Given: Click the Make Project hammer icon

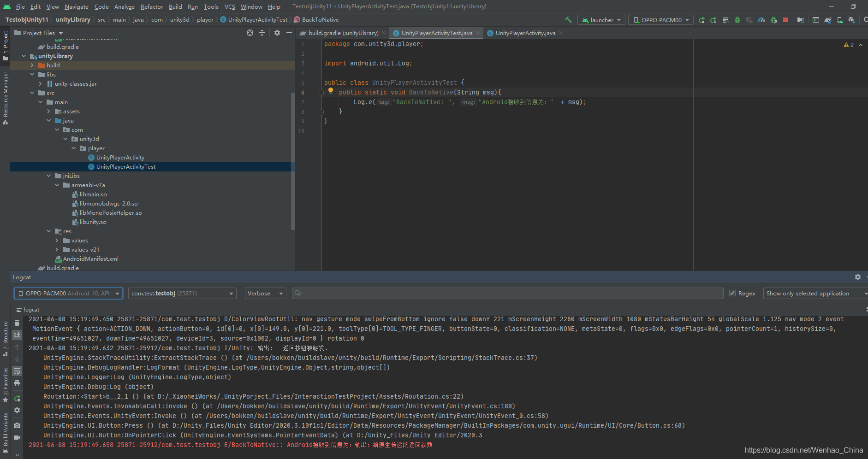Looking at the screenshot, I should coord(568,20).
